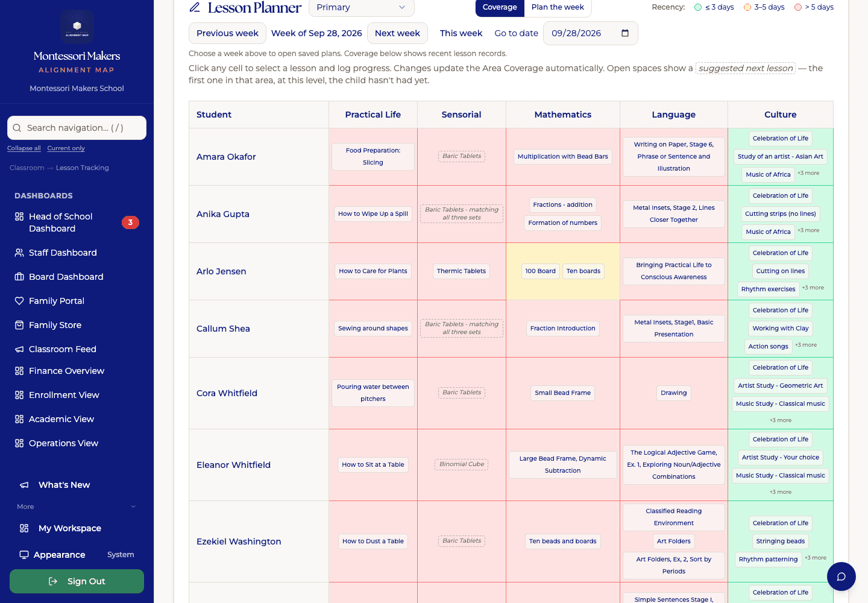Open the chat bubble help icon
The height and width of the screenshot is (603, 868).
841,576
